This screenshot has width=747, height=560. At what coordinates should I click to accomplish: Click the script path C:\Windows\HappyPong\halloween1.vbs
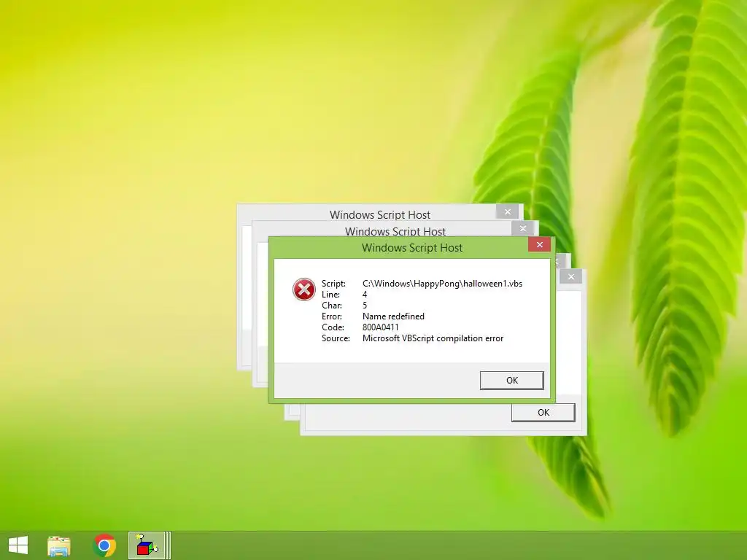pos(442,284)
